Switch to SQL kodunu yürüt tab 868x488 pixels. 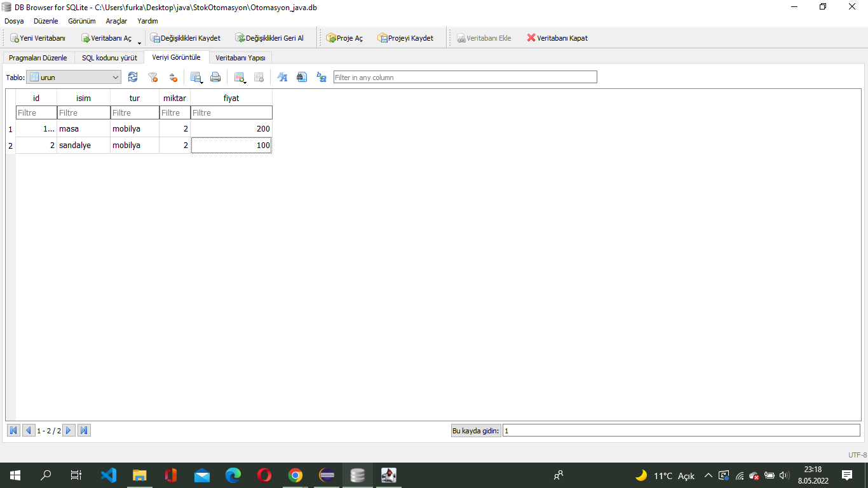(x=109, y=58)
